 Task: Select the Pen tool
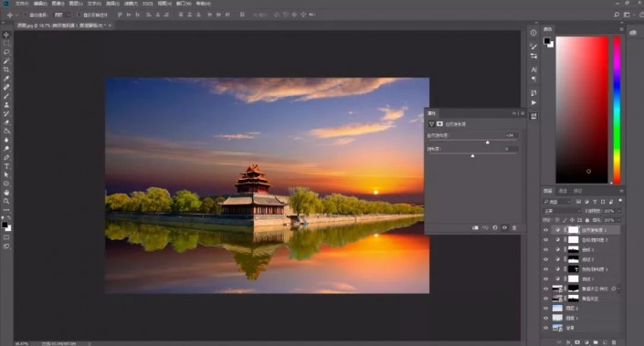(x=6, y=158)
